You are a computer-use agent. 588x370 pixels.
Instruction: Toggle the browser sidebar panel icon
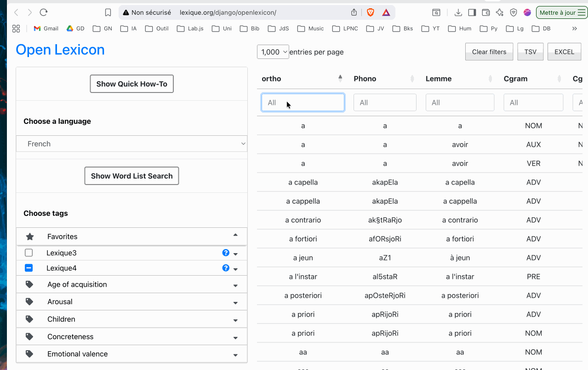(x=472, y=12)
